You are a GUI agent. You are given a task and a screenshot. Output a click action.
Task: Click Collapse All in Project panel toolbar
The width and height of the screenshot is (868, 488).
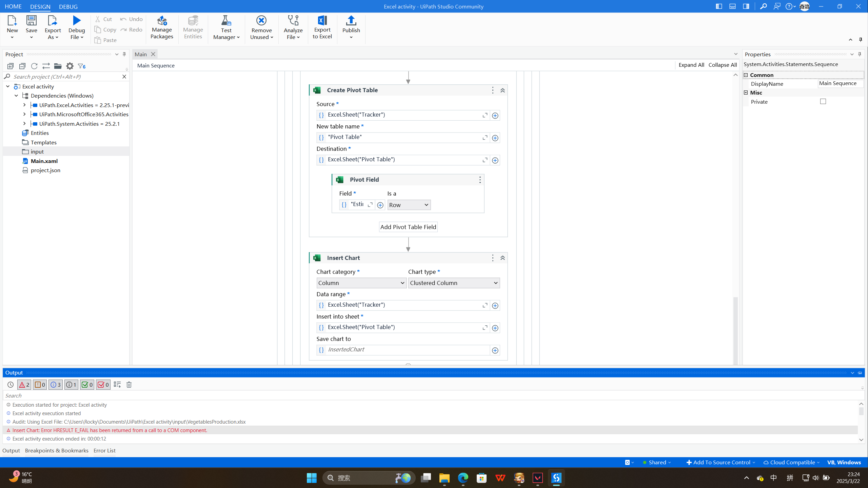[x=22, y=66]
